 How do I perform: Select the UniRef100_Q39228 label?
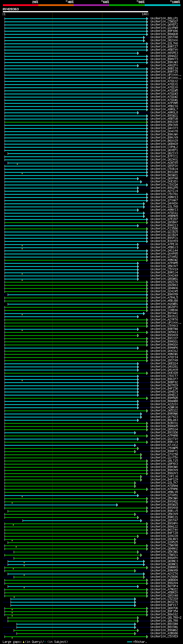164,536
